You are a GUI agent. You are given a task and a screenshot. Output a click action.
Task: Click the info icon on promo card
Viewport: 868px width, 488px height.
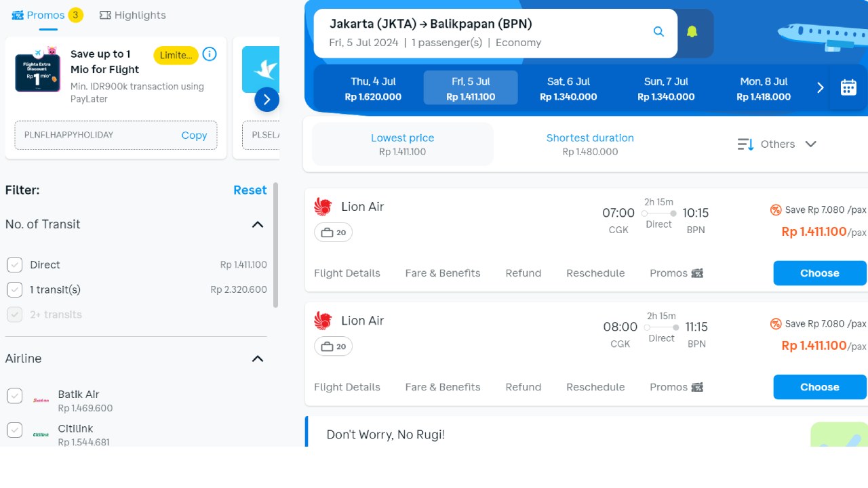(210, 54)
